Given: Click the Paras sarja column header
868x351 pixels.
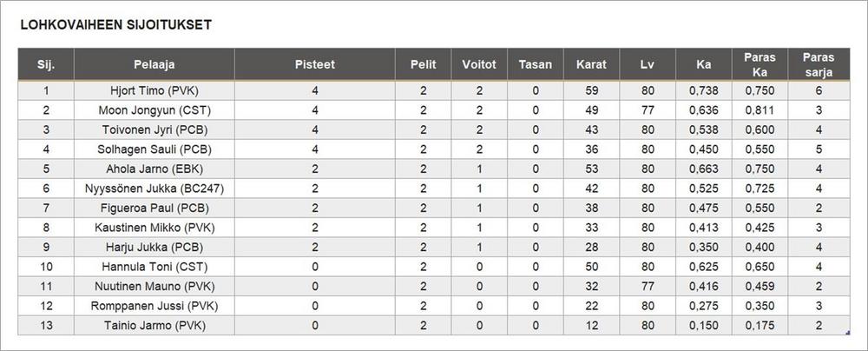Looking at the screenshot, I should 819,64.
